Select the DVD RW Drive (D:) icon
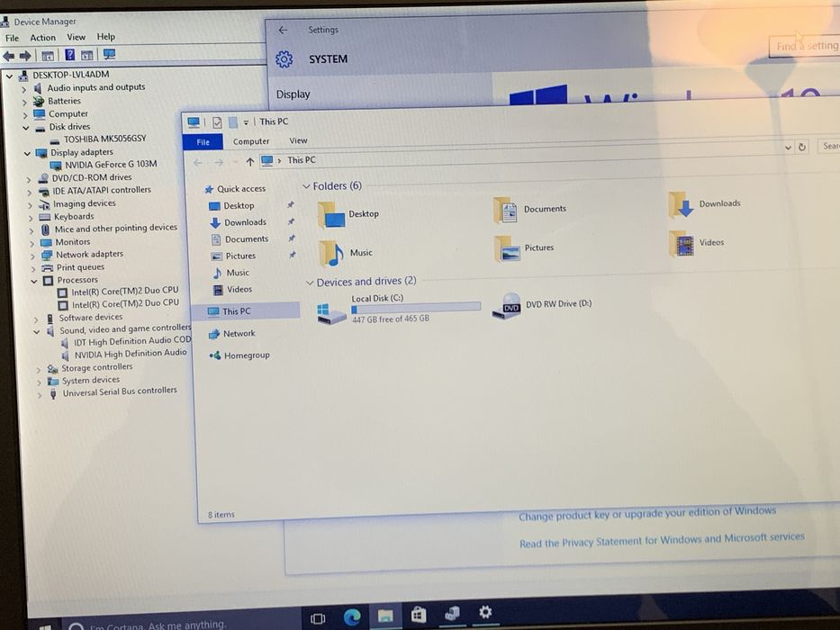This screenshot has height=630, width=840. click(x=506, y=306)
